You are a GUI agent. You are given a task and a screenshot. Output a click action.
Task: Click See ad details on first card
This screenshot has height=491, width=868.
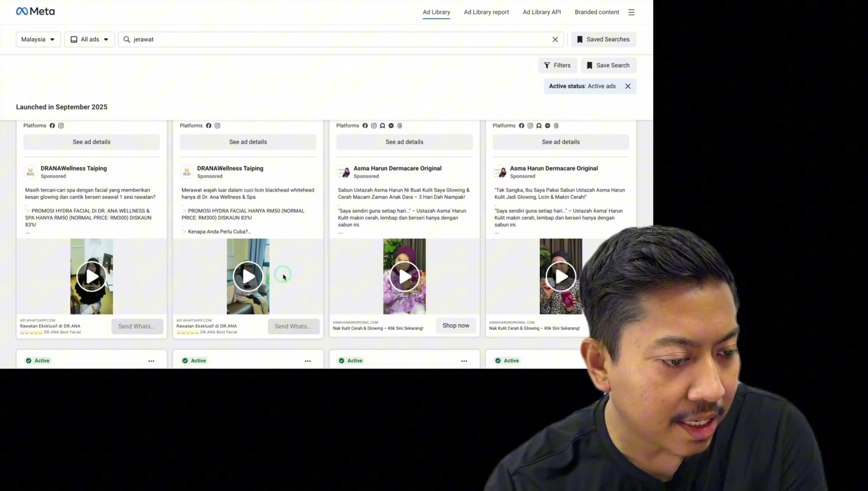(x=91, y=142)
